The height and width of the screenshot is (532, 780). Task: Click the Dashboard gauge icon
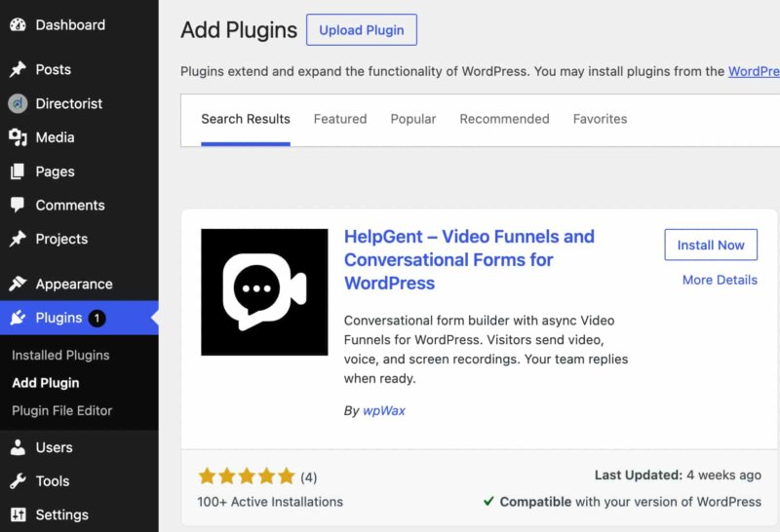[18, 25]
